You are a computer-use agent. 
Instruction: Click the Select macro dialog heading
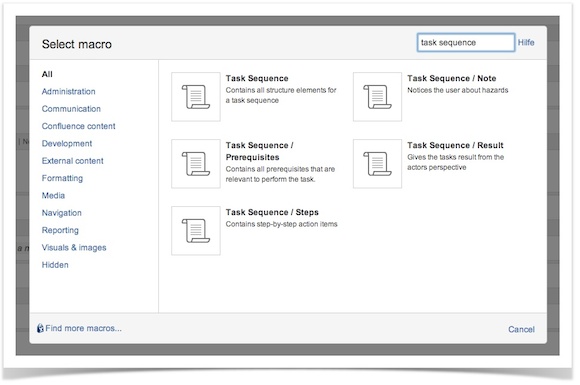point(77,44)
